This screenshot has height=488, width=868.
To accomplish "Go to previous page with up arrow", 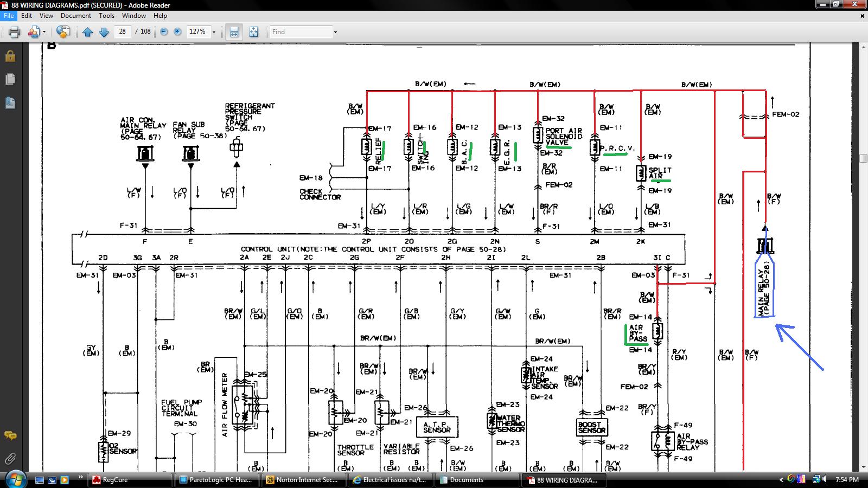I will [x=87, y=32].
